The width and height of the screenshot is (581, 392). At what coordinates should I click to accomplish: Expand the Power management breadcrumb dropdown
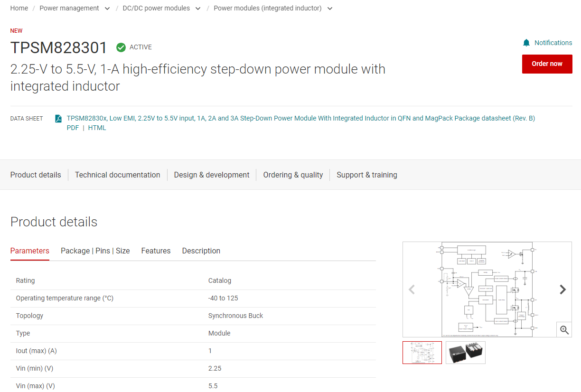click(107, 9)
